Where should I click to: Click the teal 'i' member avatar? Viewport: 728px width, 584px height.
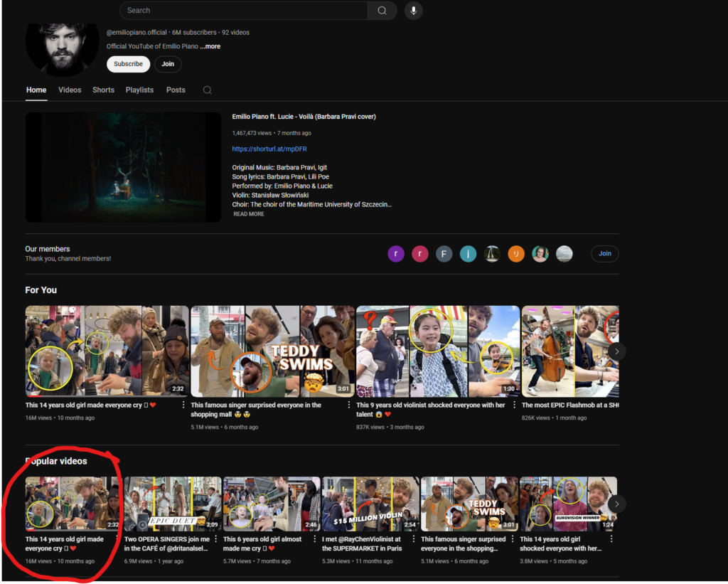pos(468,254)
